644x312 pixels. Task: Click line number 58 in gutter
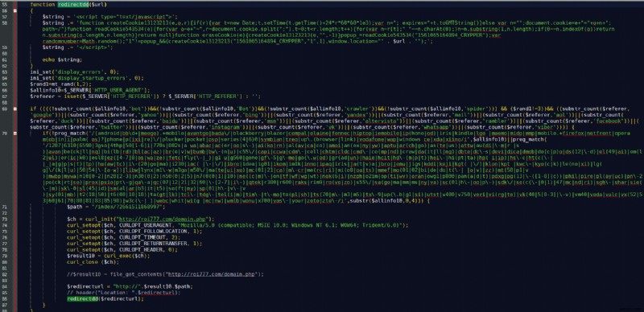click(5, 23)
